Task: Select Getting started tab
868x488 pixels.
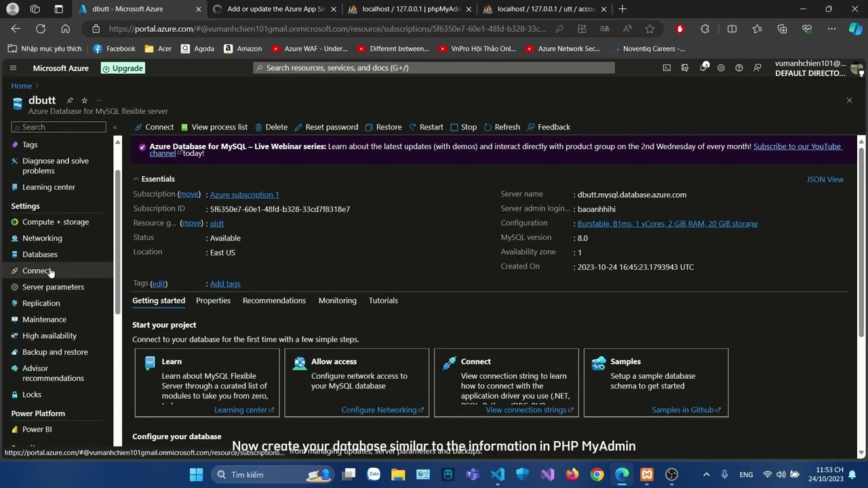Action: point(159,300)
